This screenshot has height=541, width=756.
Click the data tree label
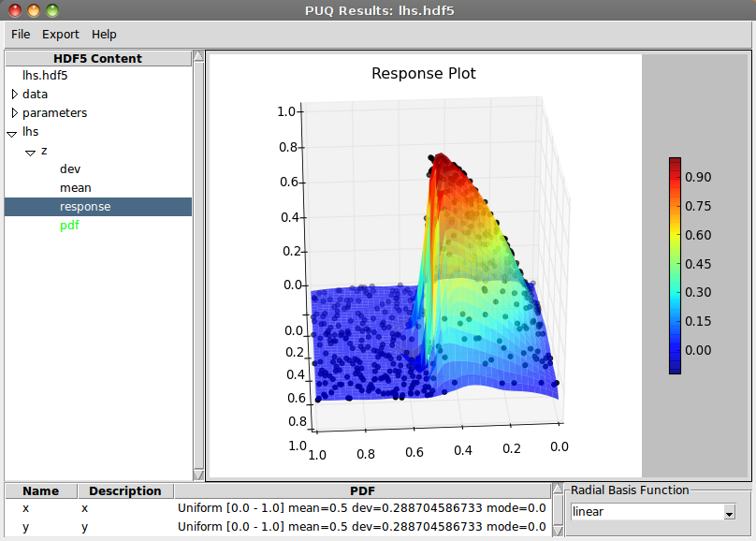(36, 94)
